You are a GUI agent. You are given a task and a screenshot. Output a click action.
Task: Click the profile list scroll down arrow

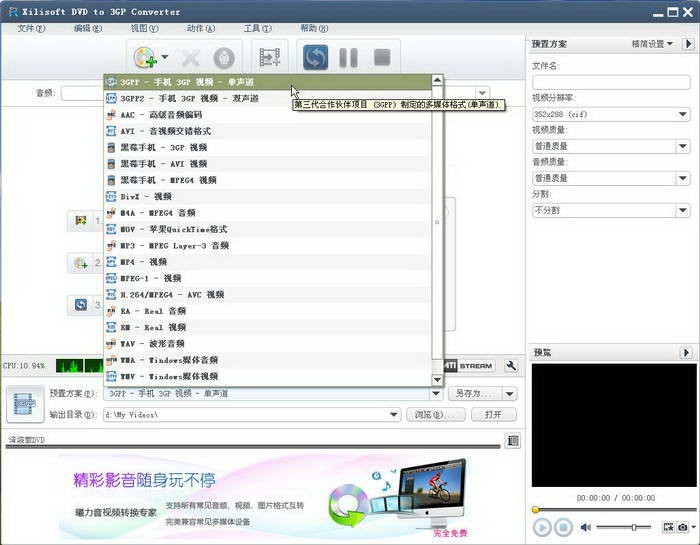pyautogui.click(x=438, y=380)
